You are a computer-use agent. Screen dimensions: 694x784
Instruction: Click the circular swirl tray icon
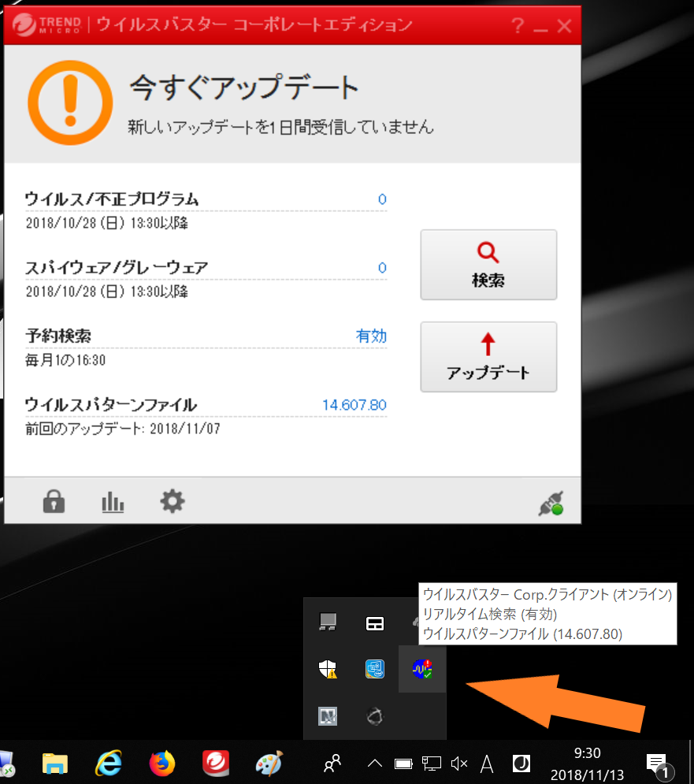(375, 716)
